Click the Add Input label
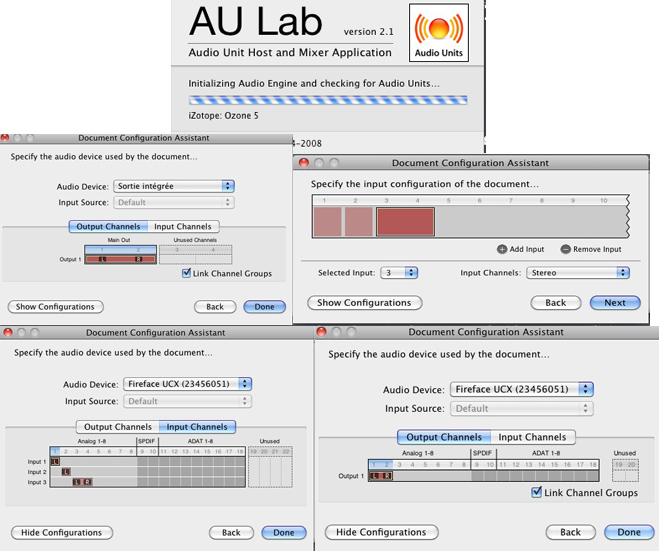Screen dimensions: 659x552 pos(527,249)
